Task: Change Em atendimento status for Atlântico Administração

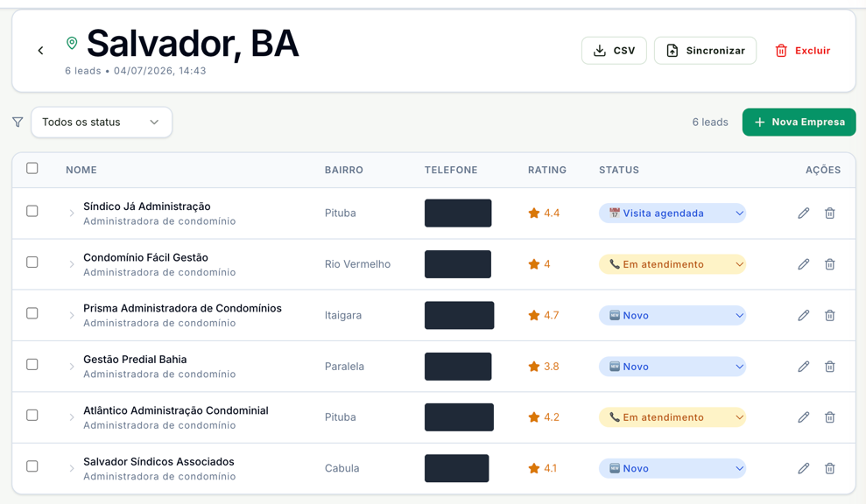Action: (672, 417)
